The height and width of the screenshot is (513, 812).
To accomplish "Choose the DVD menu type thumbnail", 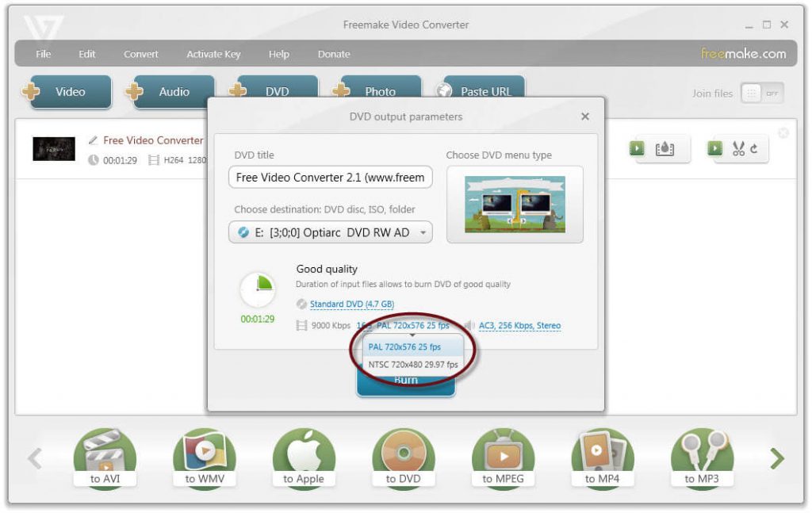I will pos(515,205).
